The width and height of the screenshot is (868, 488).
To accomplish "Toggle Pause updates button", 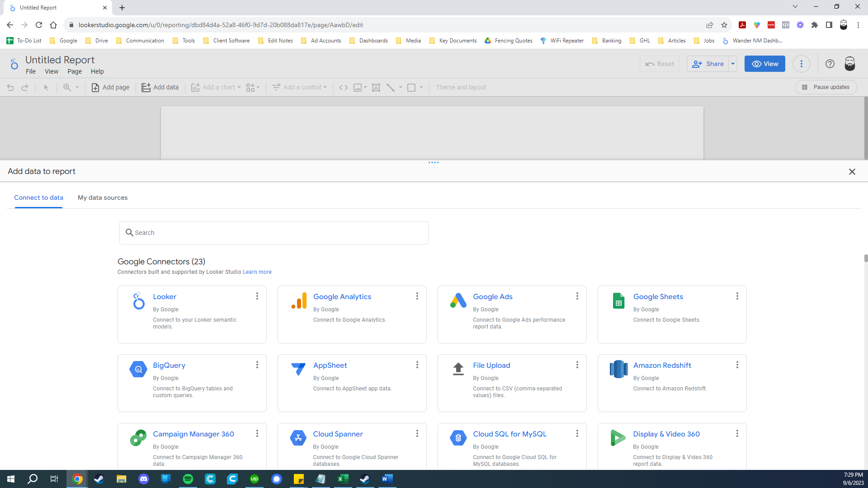I will tap(826, 87).
